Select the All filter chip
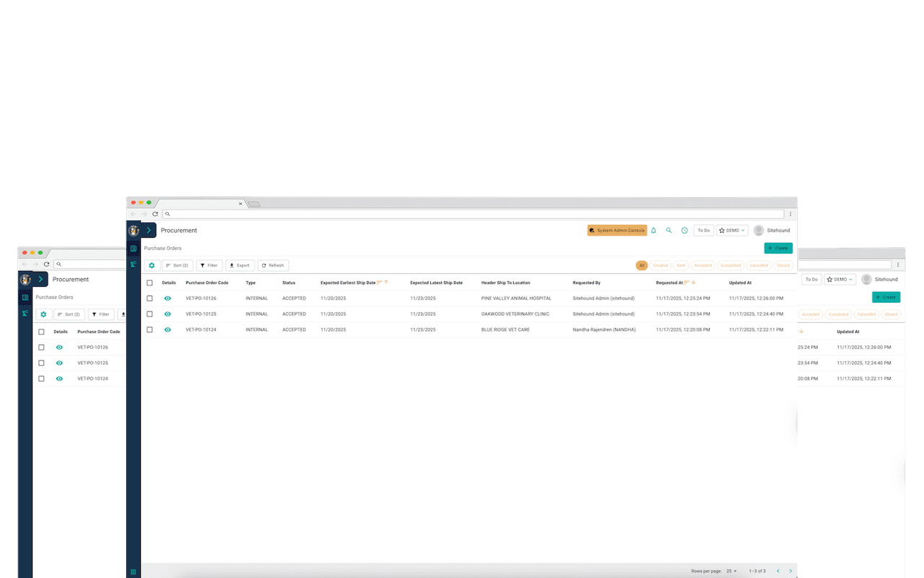Image resolution: width=924 pixels, height=578 pixels. [x=641, y=265]
